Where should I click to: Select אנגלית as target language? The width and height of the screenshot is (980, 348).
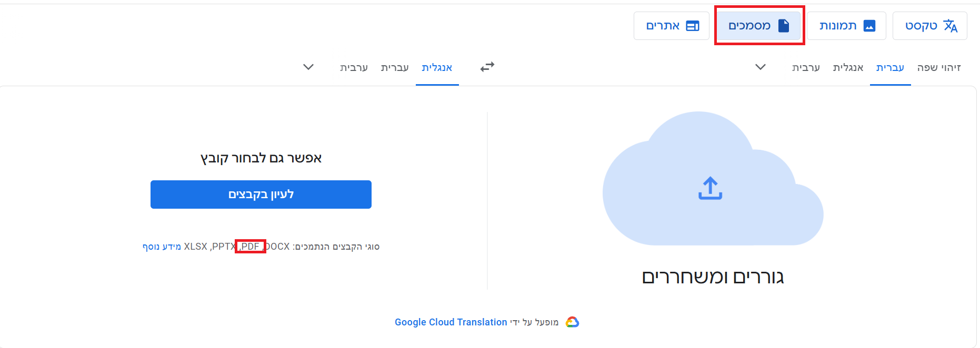click(437, 68)
